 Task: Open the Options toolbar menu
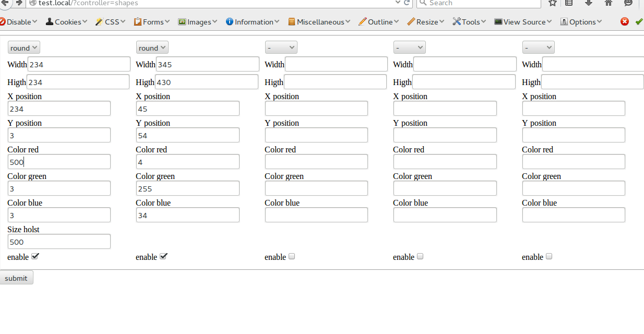coord(581,22)
